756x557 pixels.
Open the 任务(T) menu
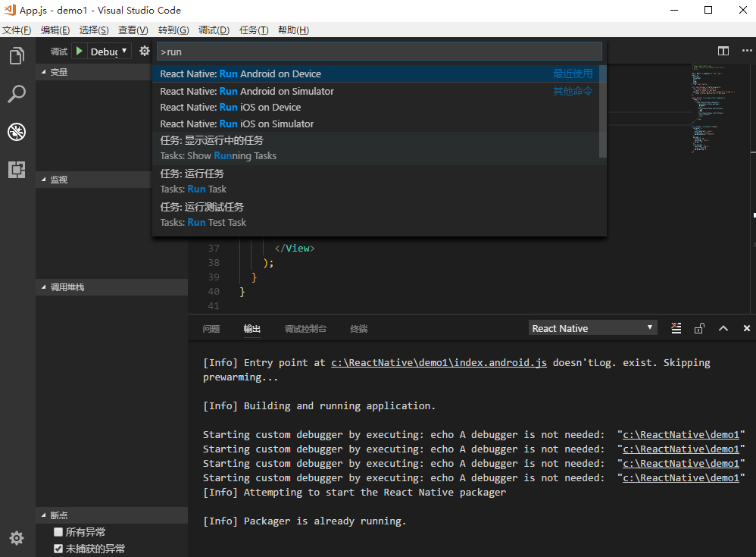pyautogui.click(x=254, y=30)
